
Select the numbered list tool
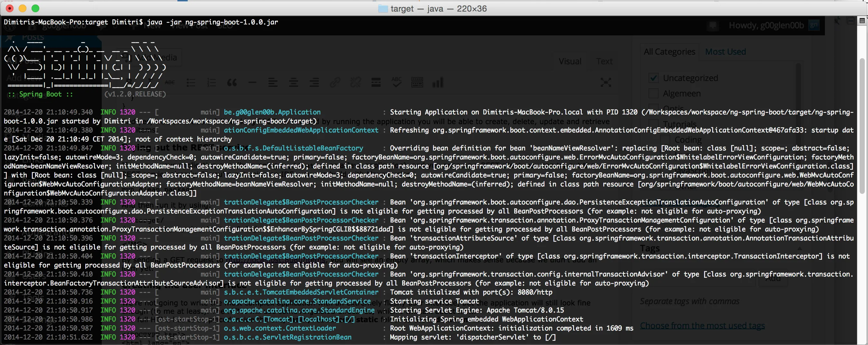211,82
